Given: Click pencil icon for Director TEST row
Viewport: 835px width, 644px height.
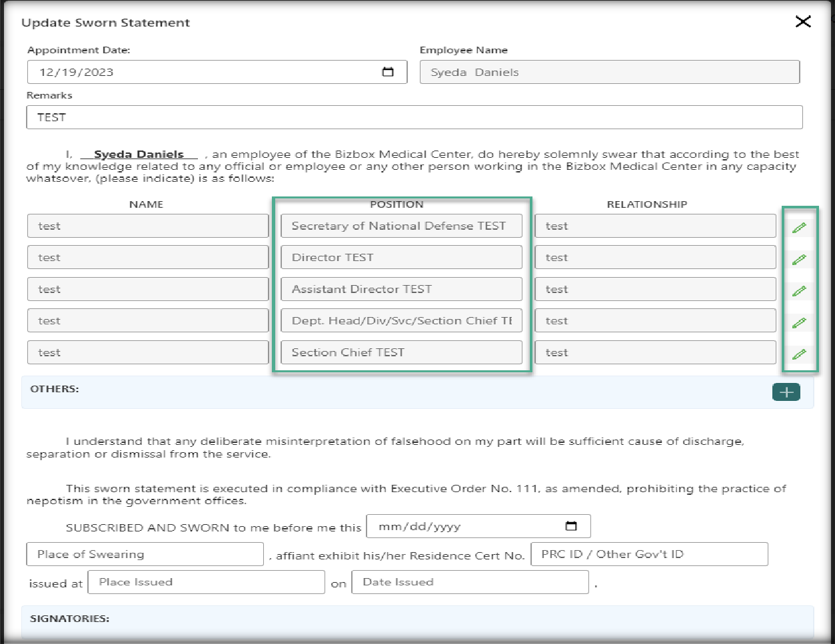Looking at the screenshot, I should tap(799, 259).
